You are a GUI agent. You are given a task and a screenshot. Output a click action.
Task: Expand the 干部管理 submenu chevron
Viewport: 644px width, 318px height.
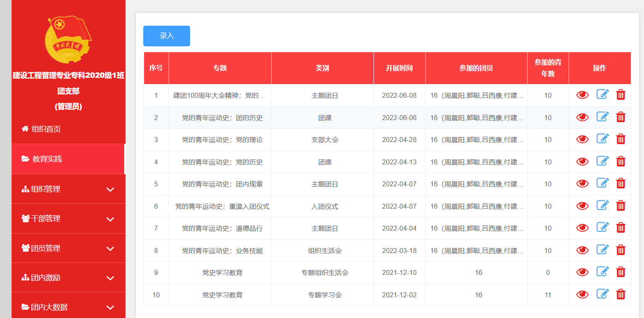[110, 219]
